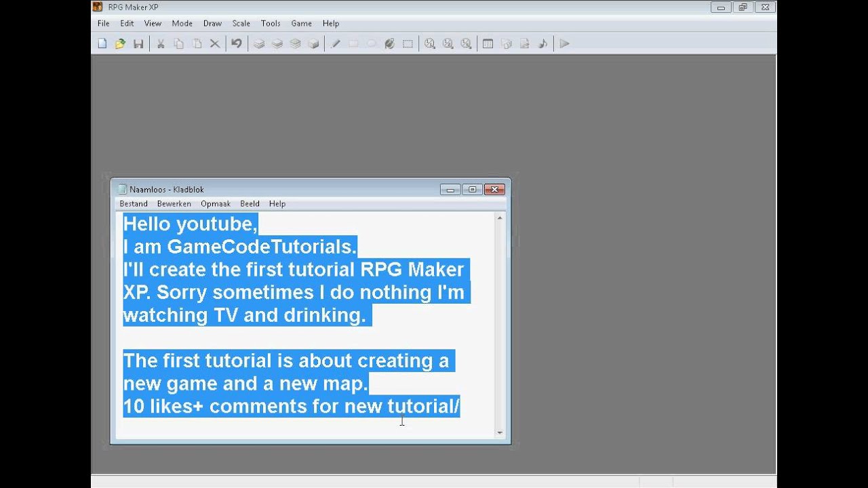
Task: Click the Open Project folder icon
Action: click(120, 43)
